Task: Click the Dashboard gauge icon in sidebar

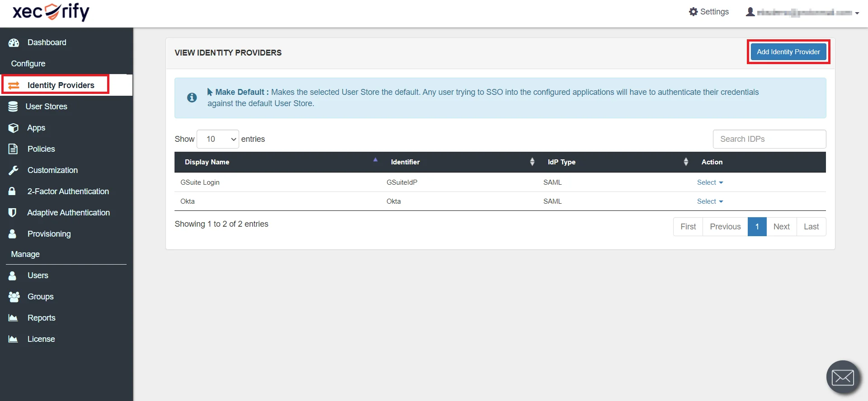Action: tap(14, 42)
